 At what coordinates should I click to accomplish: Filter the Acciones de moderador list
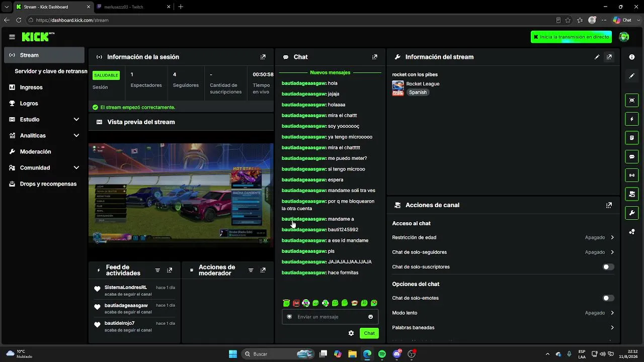251,270
